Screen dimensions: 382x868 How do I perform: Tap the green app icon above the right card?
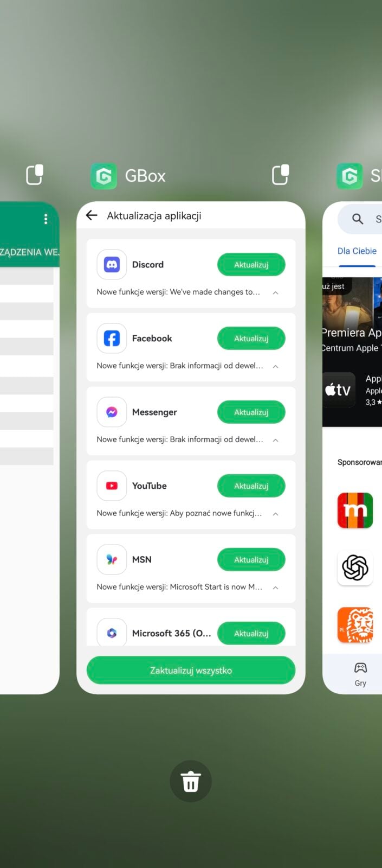(x=349, y=176)
